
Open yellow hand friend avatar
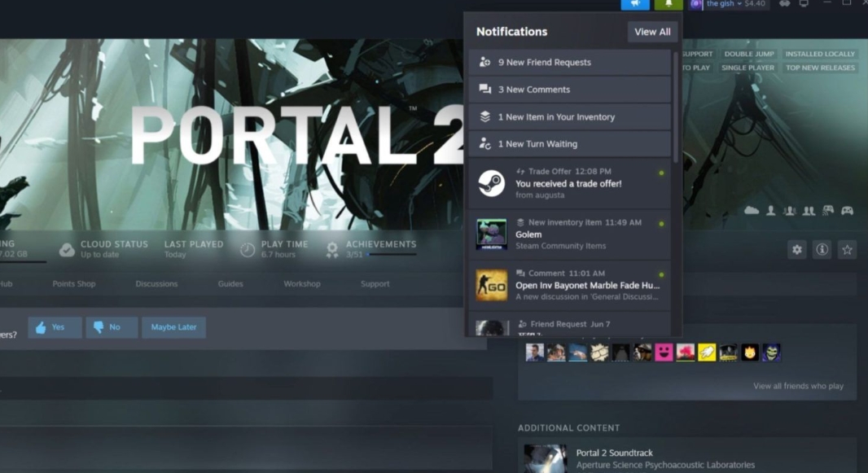tap(707, 353)
